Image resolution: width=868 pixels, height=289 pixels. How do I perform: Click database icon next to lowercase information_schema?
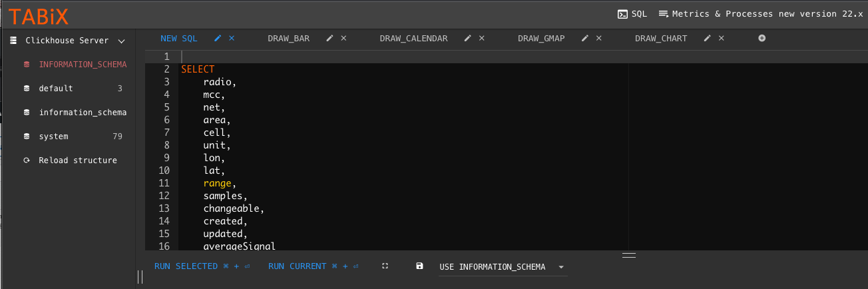coord(27,113)
